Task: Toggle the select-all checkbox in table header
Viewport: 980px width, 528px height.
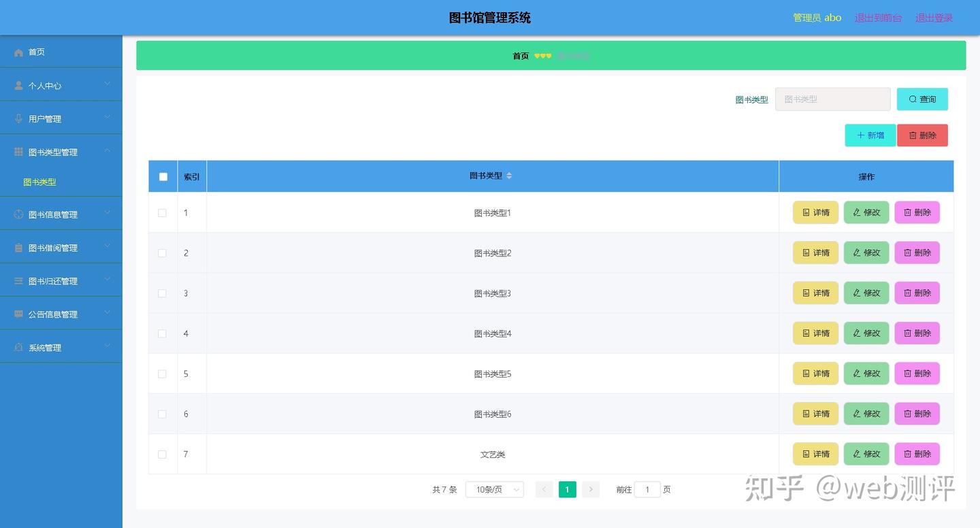Action: pyautogui.click(x=163, y=176)
